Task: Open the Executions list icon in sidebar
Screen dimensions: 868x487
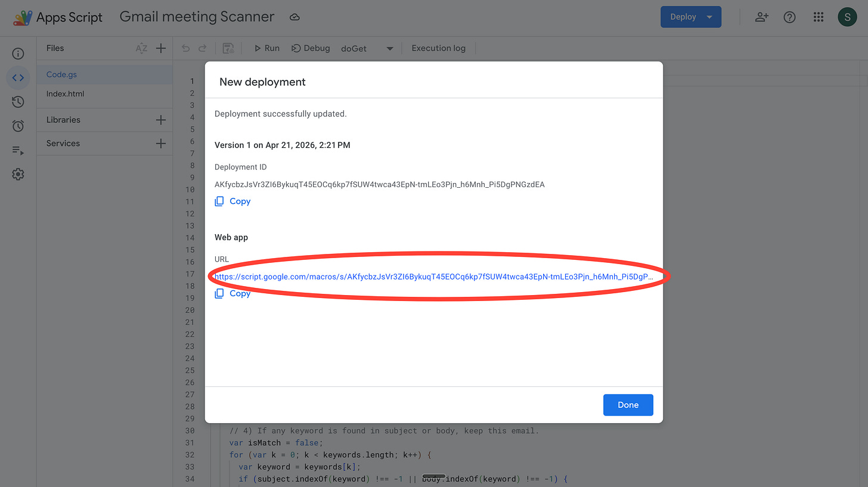Action: [18, 150]
